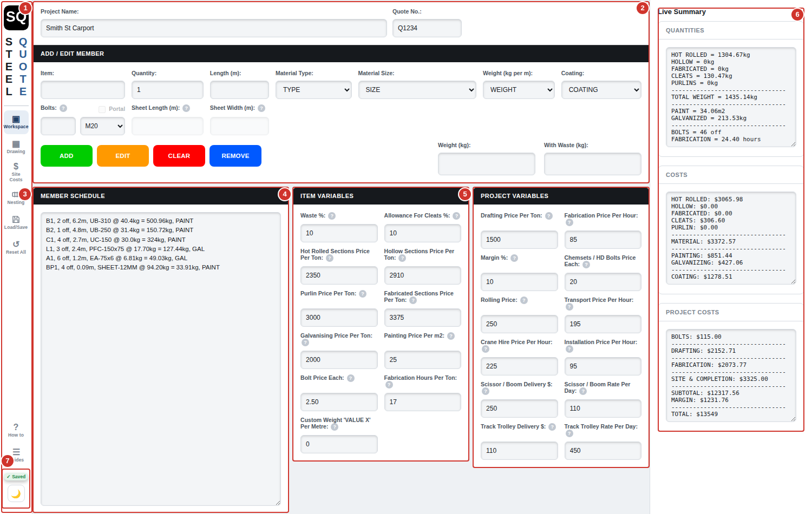
Task: Open the Material Size dropdown
Action: (x=417, y=90)
